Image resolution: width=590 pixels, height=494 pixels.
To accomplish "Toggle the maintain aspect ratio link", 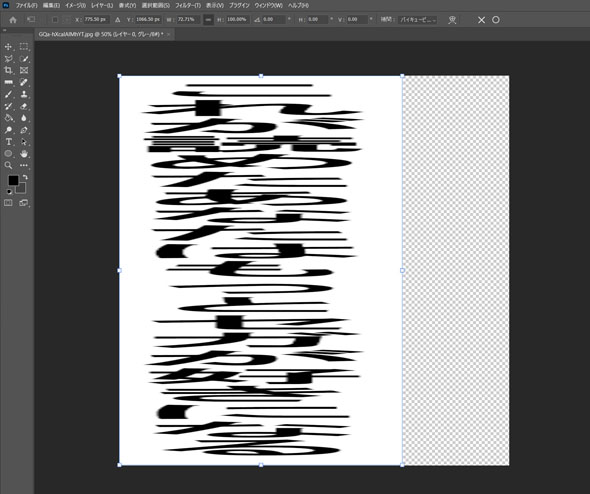I will [x=208, y=20].
